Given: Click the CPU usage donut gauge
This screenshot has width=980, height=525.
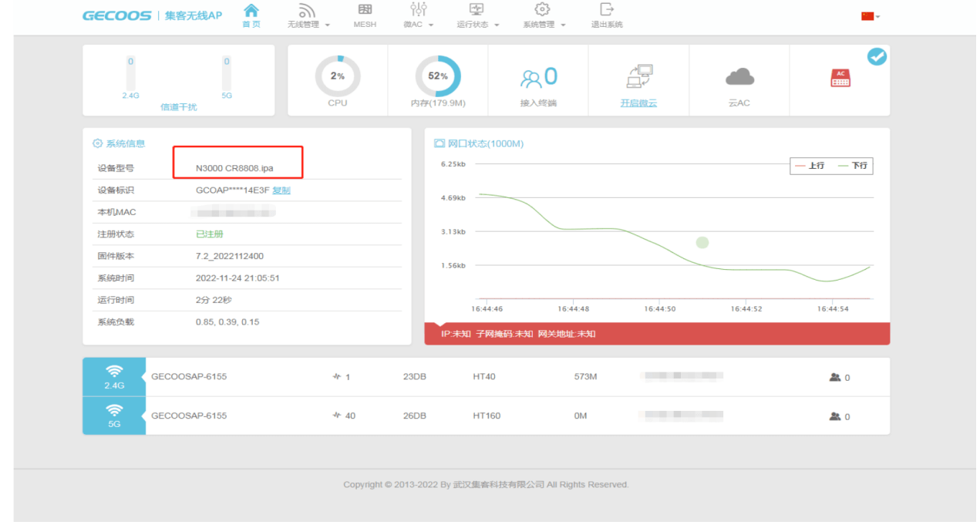Looking at the screenshot, I should click(337, 76).
